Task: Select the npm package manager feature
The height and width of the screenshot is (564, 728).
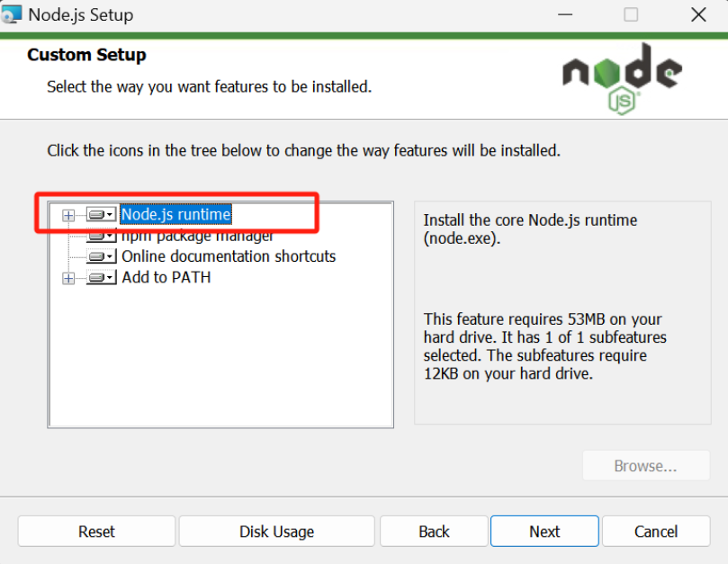Action: [198, 237]
